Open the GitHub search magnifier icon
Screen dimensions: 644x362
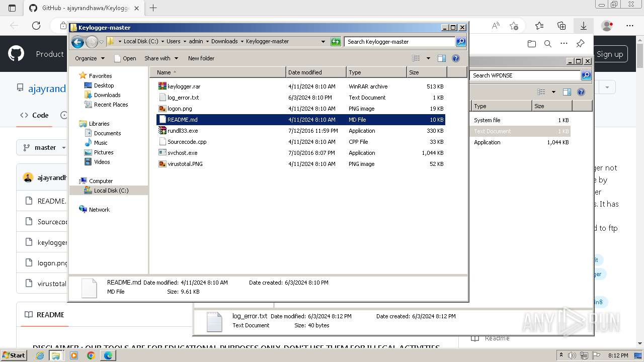tap(548, 44)
